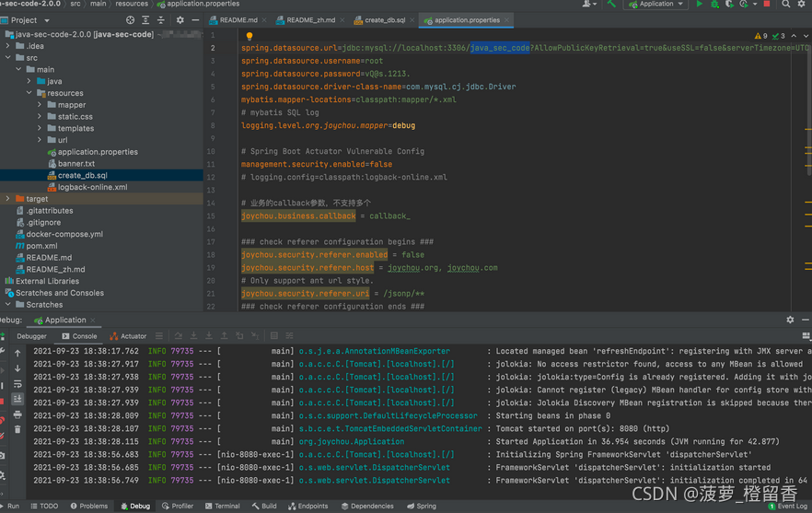Open the Event Log
Screen dimensions: 812x513
point(788,506)
